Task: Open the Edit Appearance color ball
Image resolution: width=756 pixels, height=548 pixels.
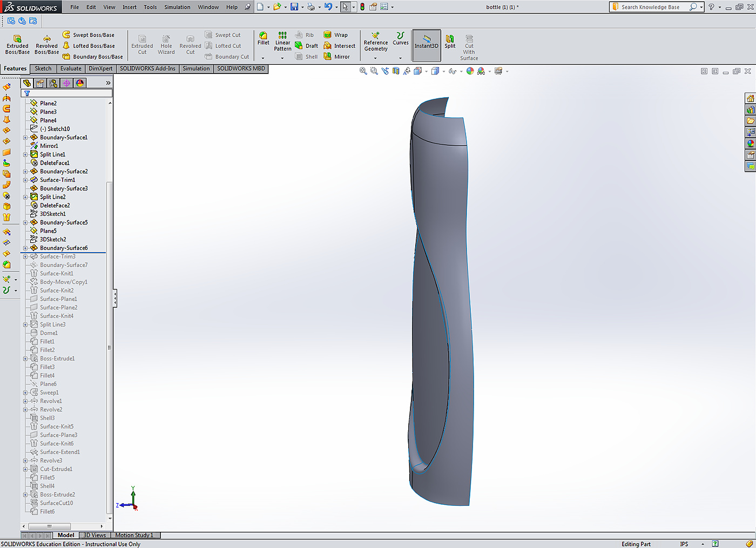Action: click(x=470, y=71)
